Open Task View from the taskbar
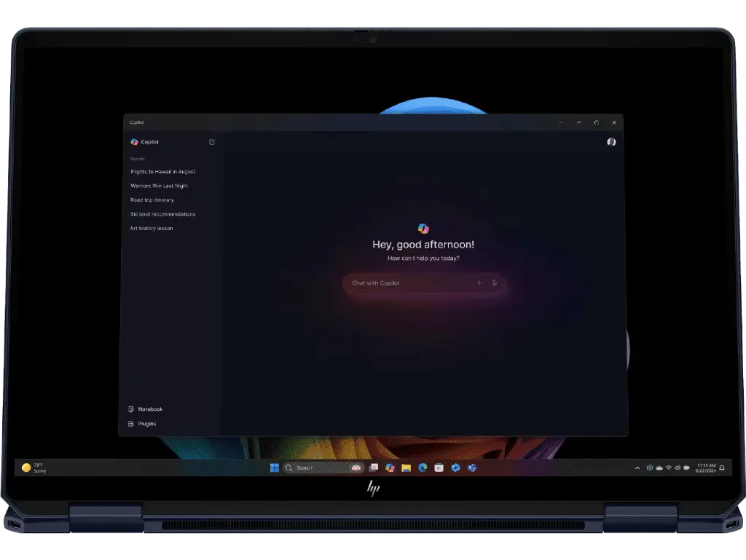The height and width of the screenshot is (560, 746). pos(374,468)
